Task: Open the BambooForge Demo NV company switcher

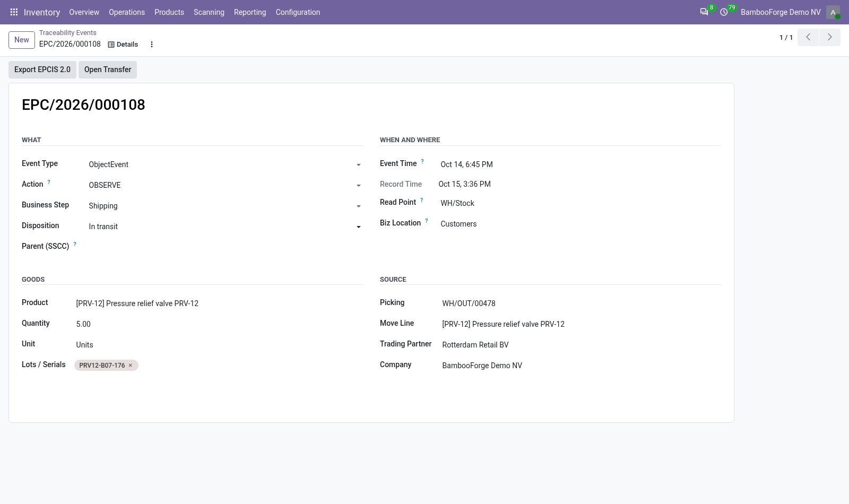Action: [781, 12]
